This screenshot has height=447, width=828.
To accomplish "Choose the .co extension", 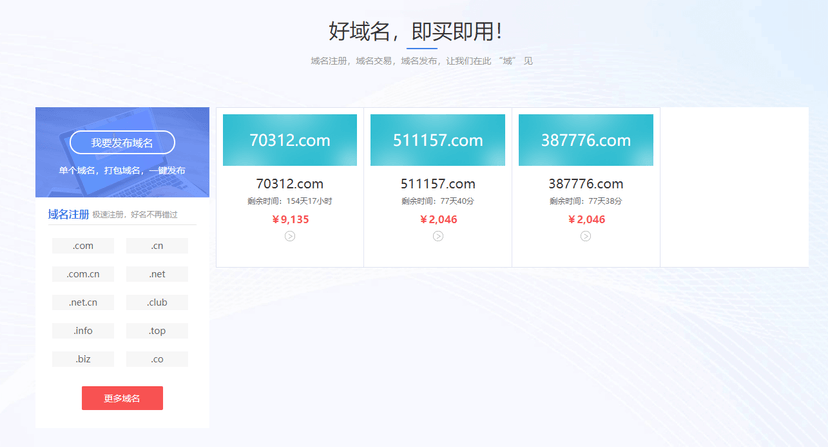I will pyautogui.click(x=157, y=359).
